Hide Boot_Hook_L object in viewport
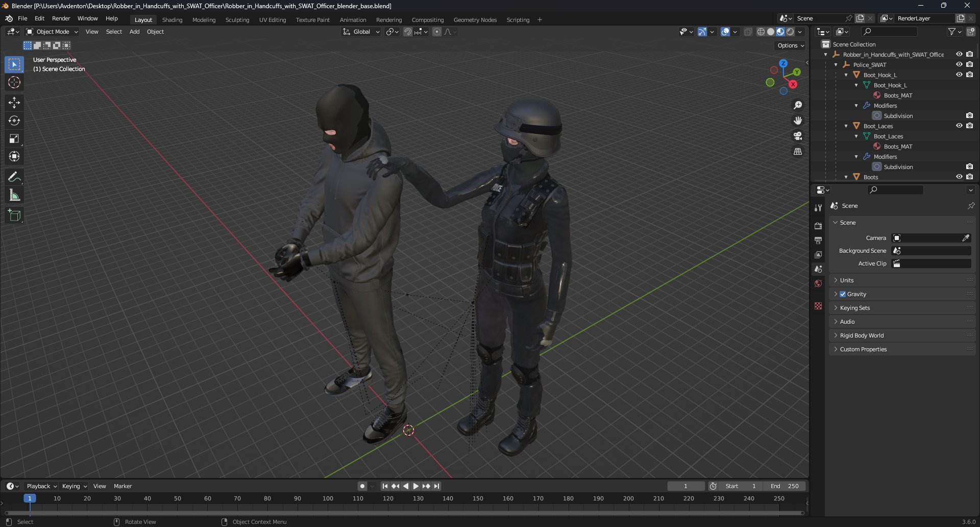Image resolution: width=980 pixels, height=527 pixels. [959, 75]
